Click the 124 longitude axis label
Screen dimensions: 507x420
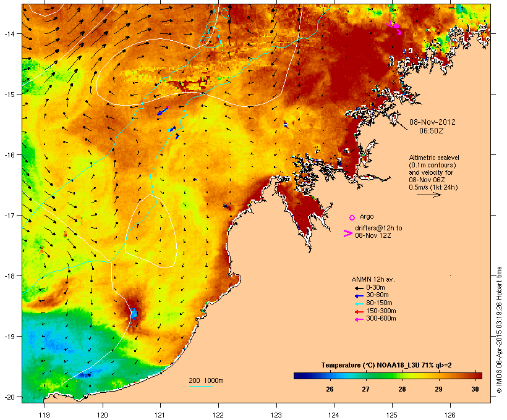(334, 415)
